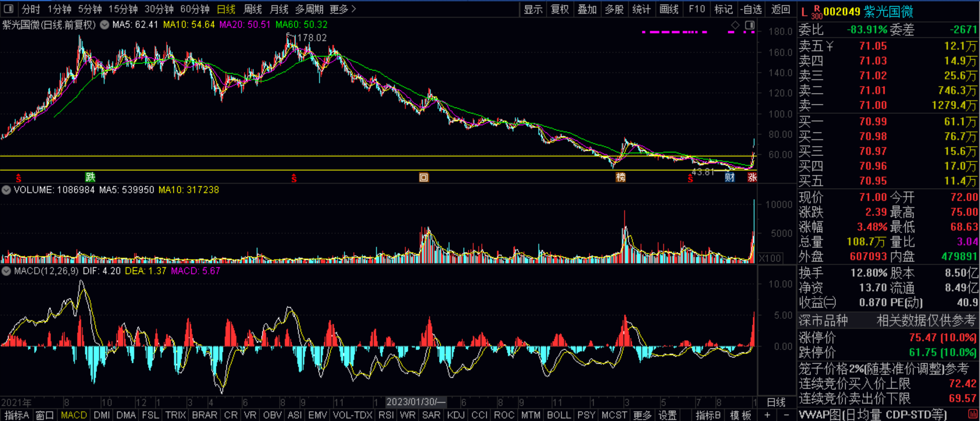
Task: Click the 画线 drawing tools button
Action: point(669,9)
